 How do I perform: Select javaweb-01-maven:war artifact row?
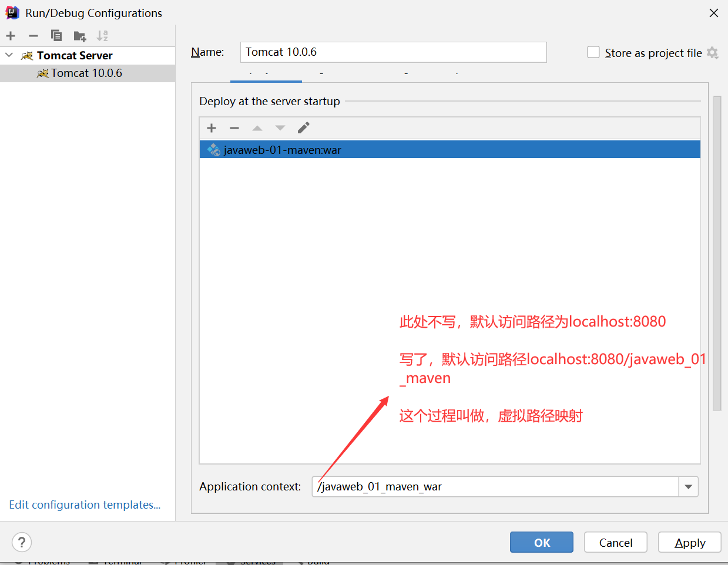pyautogui.click(x=450, y=150)
